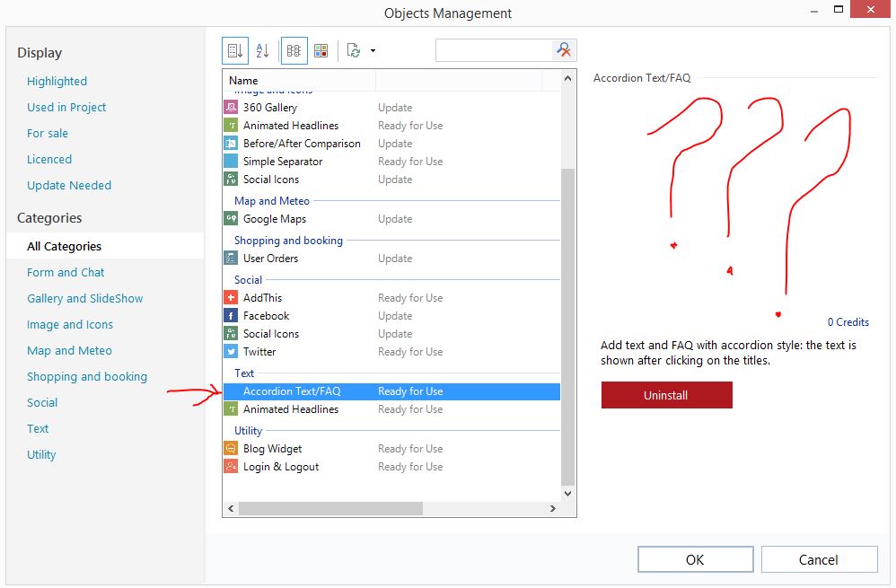This screenshot has height=588, width=896.
Task: Click the Cancel button
Action: coord(819,559)
